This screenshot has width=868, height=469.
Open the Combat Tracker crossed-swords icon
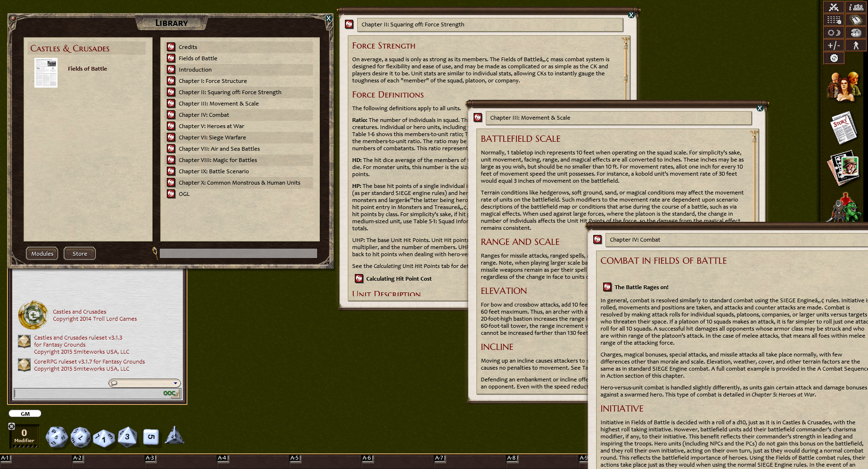tap(834, 8)
